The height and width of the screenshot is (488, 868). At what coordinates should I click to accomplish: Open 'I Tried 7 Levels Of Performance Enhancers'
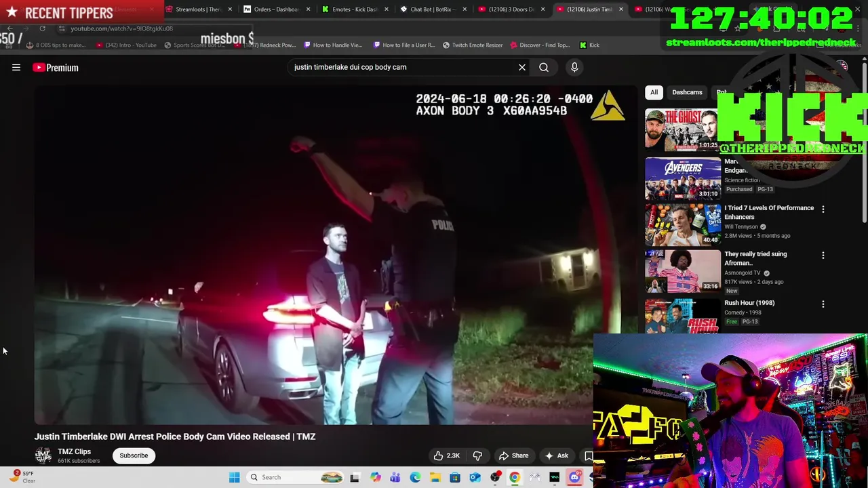coord(769,212)
